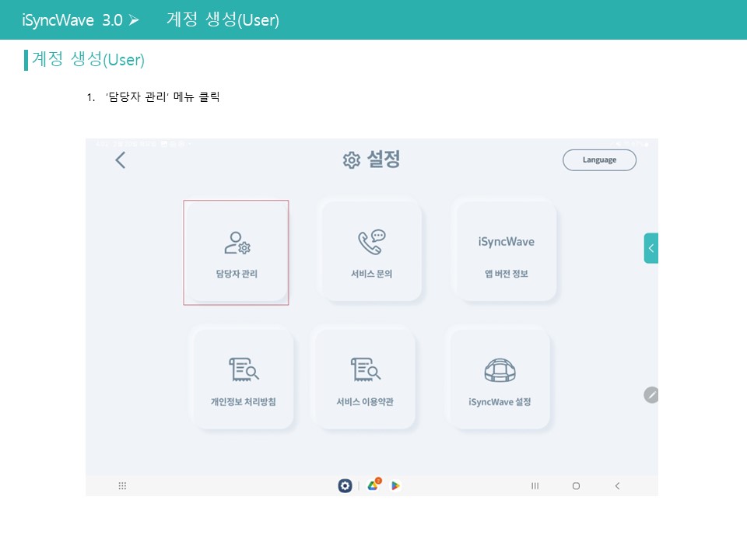Go back using the top-left chevron
Screen dimensions: 747x560
tap(120, 160)
